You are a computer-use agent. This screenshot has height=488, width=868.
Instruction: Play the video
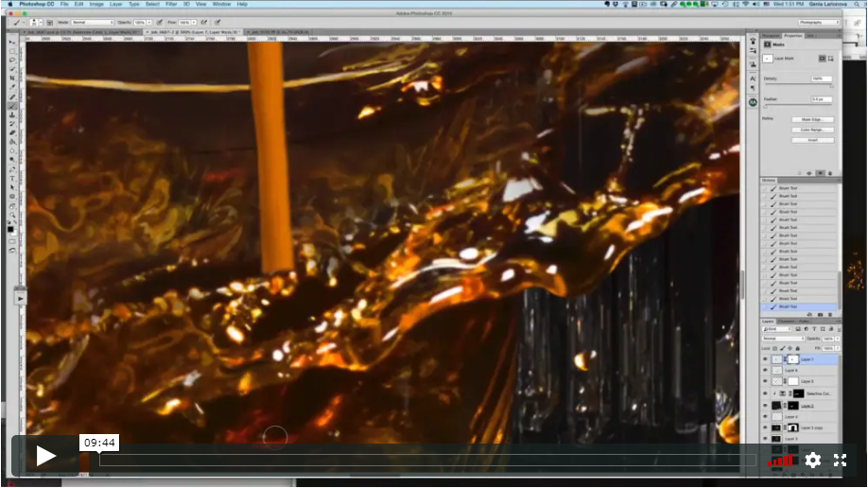tap(46, 457)
